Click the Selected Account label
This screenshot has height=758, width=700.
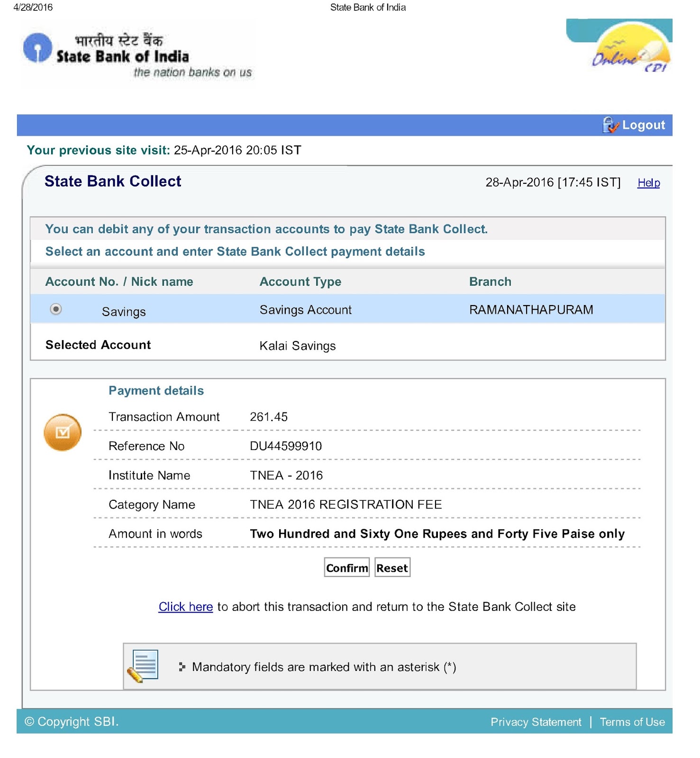coord(98,345)
